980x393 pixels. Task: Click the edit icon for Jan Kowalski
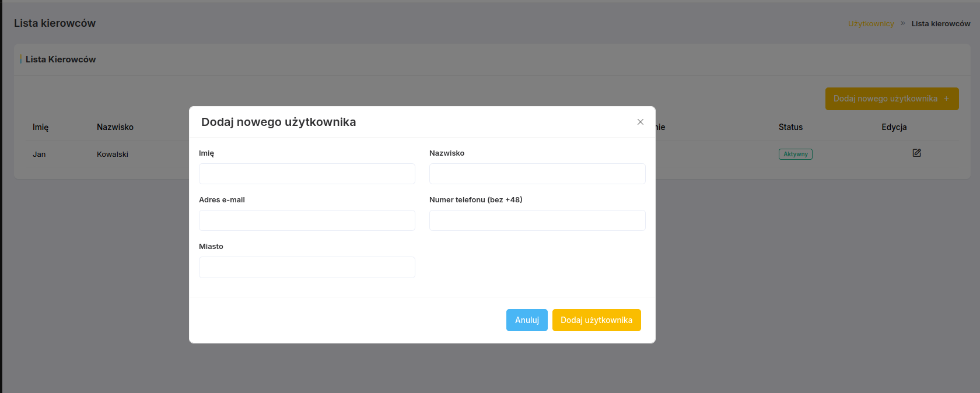(x=916, y=153)
